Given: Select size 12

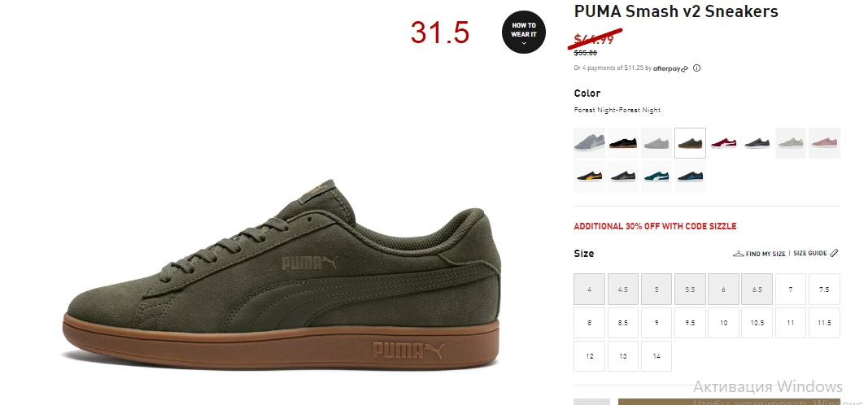Looking at the screenshot, I should click(589, 355).
